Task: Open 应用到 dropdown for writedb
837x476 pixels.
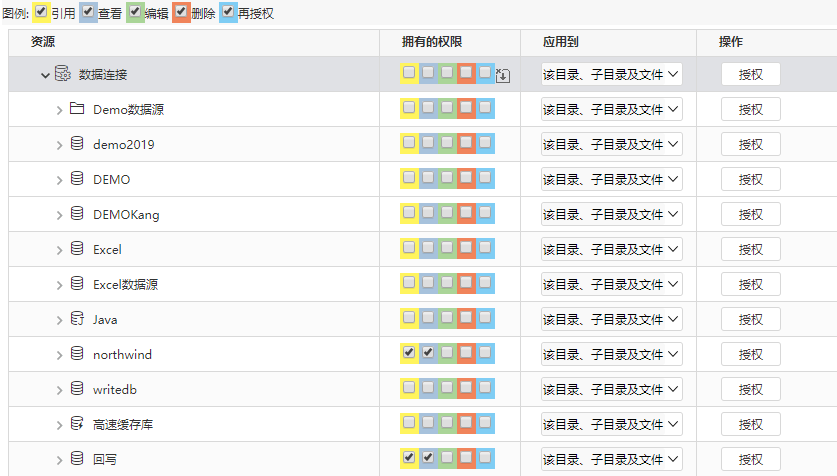Action: [612, 389]
